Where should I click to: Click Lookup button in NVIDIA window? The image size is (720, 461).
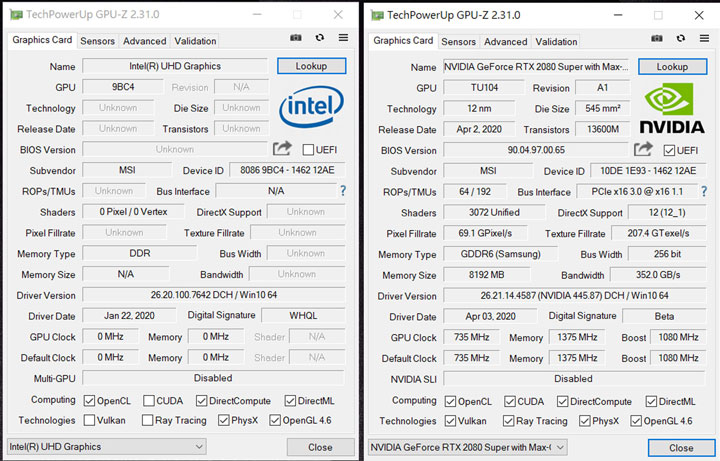click(672, 67)
